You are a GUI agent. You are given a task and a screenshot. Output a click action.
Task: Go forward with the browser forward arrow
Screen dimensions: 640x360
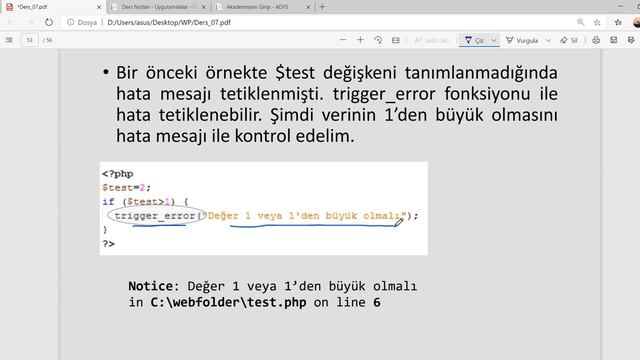[29, 22]
